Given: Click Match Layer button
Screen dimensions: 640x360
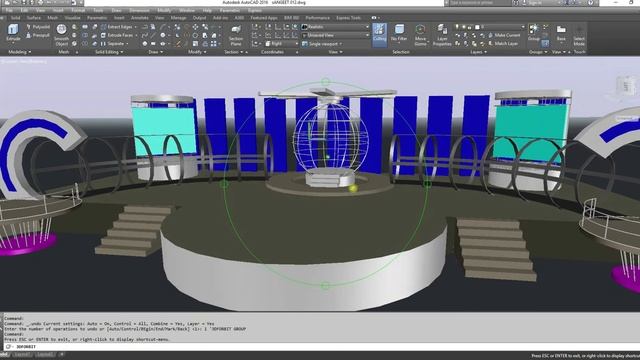Looking at the screenshot, I should [503, 44].
